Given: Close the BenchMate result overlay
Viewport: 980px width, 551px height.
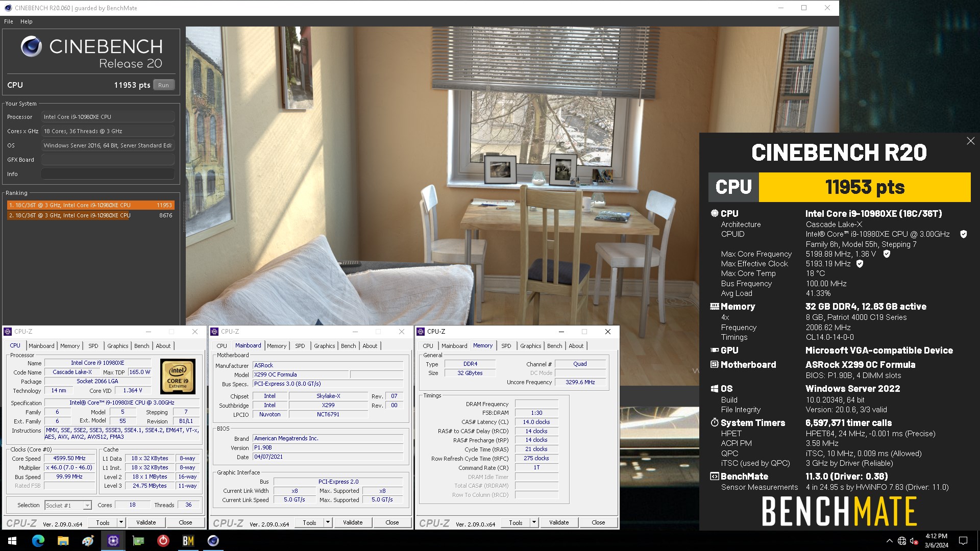Looking at the screenshot, I should coord(970,141).
